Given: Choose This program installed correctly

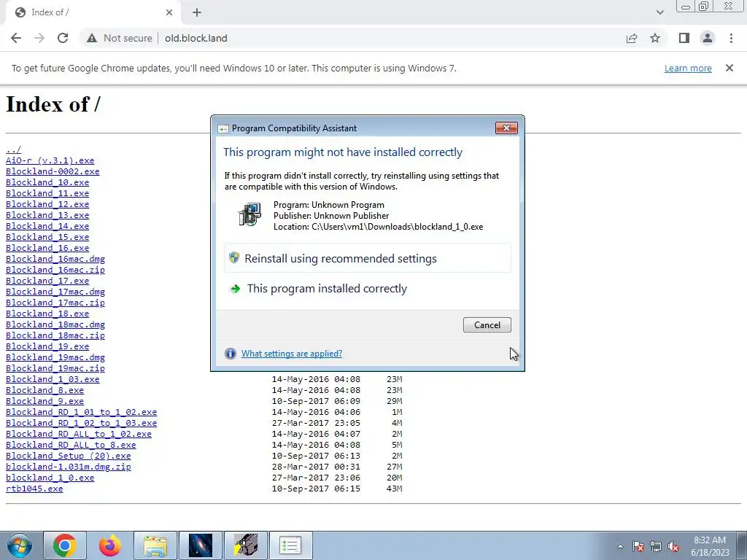Looking at the screenshot, I should (x=368, y=289).
